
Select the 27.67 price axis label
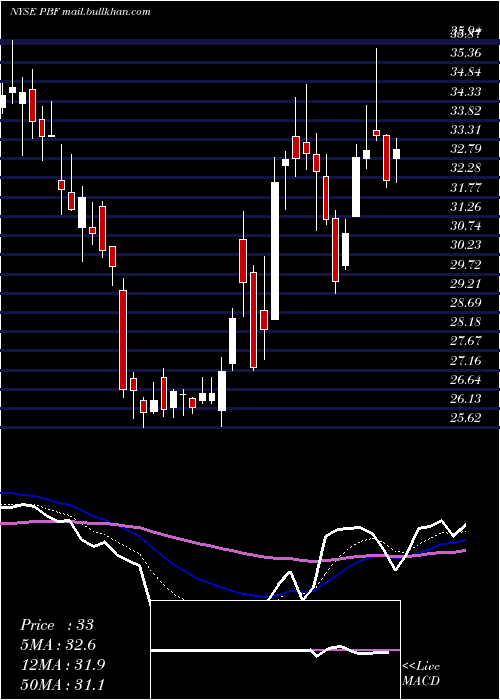pos(466,341)
